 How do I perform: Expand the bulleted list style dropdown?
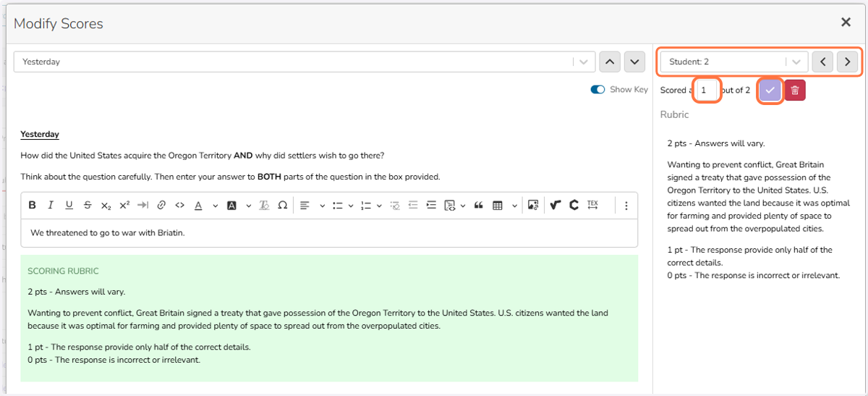pos(351,206)
